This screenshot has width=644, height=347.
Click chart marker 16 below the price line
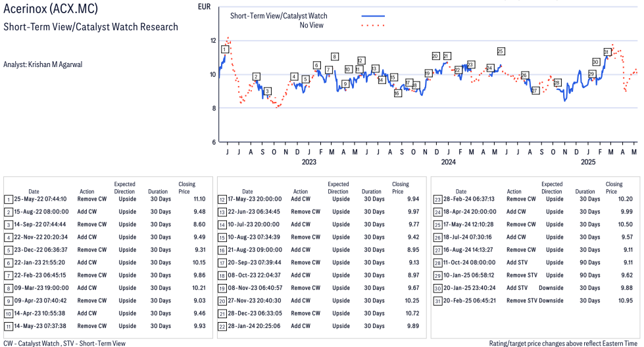point(397,93)
